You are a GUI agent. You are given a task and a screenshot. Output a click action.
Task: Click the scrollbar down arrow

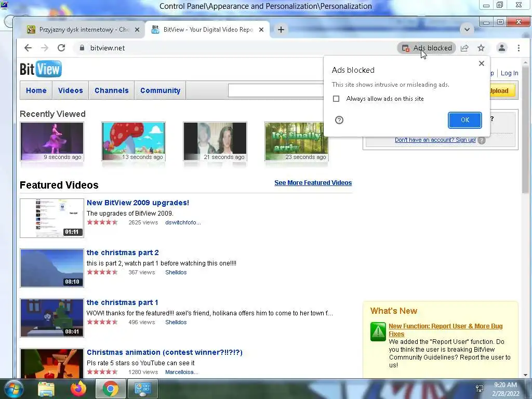[x=526, y=375]
